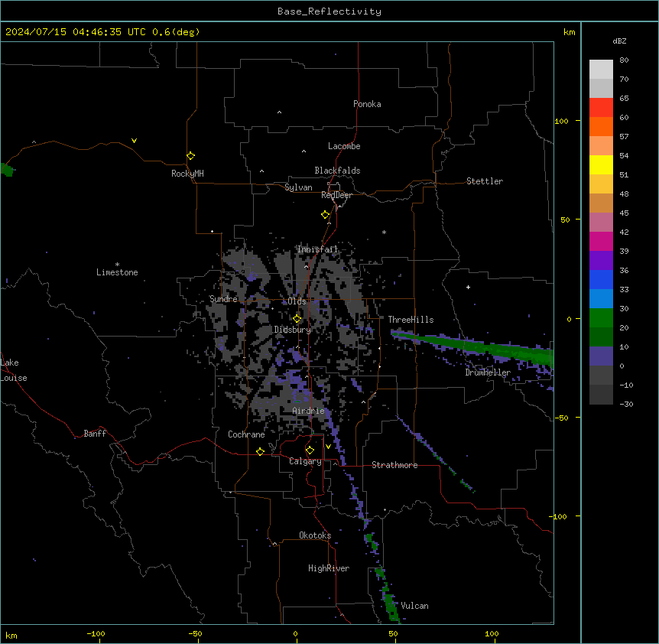Select the Sundre city label

pyautogui.click(x=223, y=299)
